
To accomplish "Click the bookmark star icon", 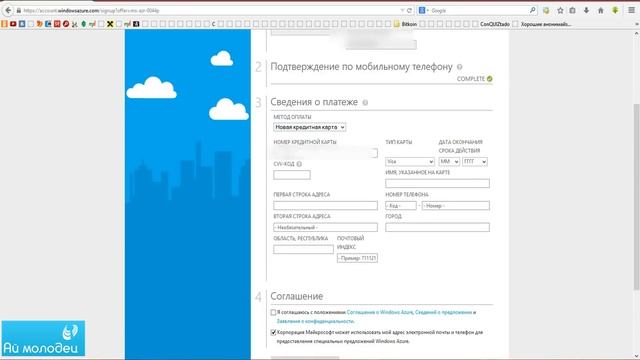I will [x=560, y=11].
